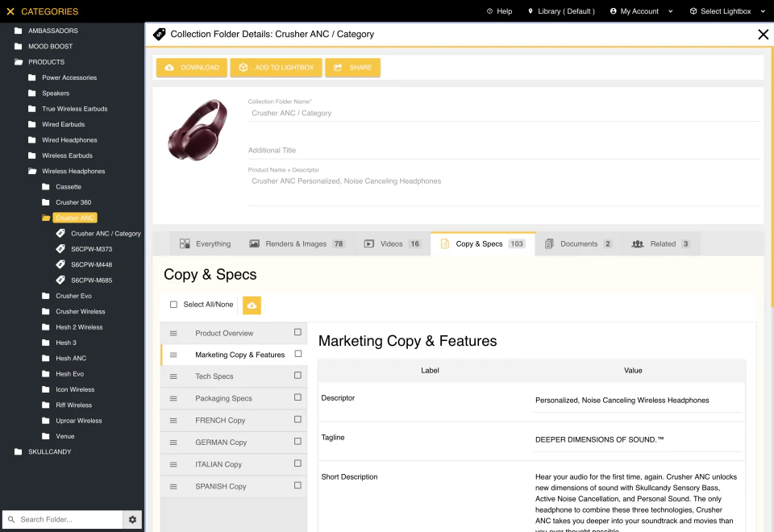Click the tag icon beside S6CPW-M685
774x532 pixels.
(60, 281)
